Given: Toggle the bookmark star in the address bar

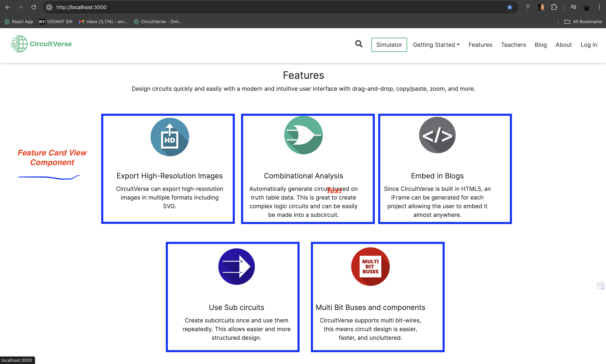Looking at the screenshot, I should [x=510, y=7].
